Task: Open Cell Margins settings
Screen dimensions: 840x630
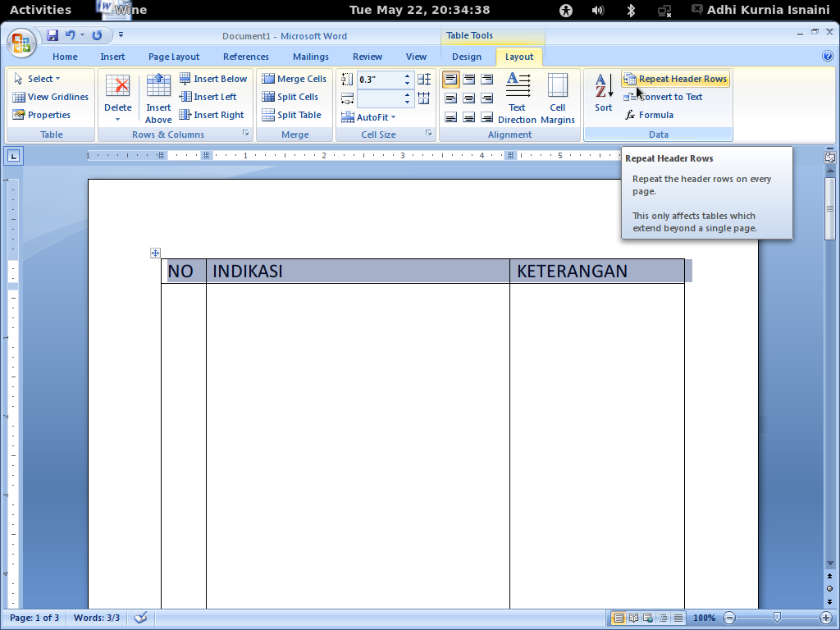Action: point(558,98)
